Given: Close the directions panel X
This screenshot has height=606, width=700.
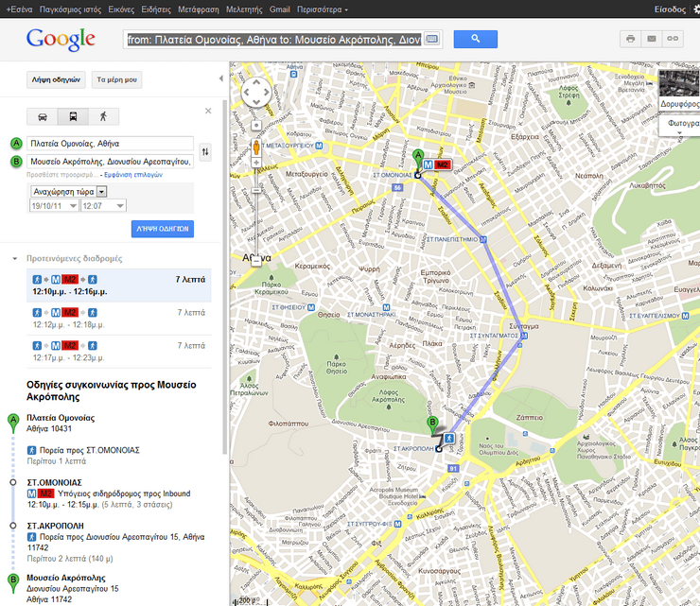Looking at the screenshot, I should click(208, 112).
